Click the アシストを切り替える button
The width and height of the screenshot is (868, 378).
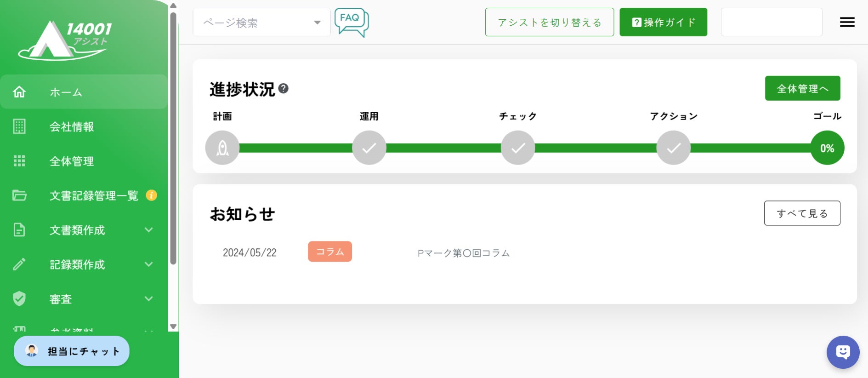coord(549,22)
